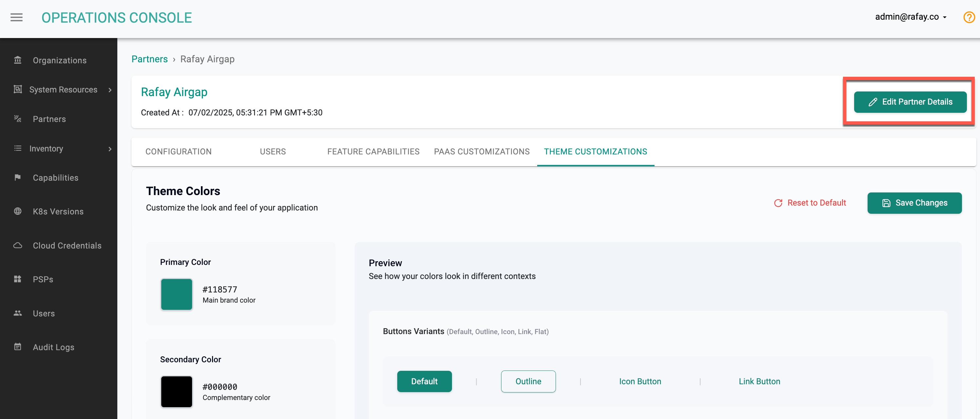Switch to the Users tab
Screen dimensions: 980x419
pos(273,151)
